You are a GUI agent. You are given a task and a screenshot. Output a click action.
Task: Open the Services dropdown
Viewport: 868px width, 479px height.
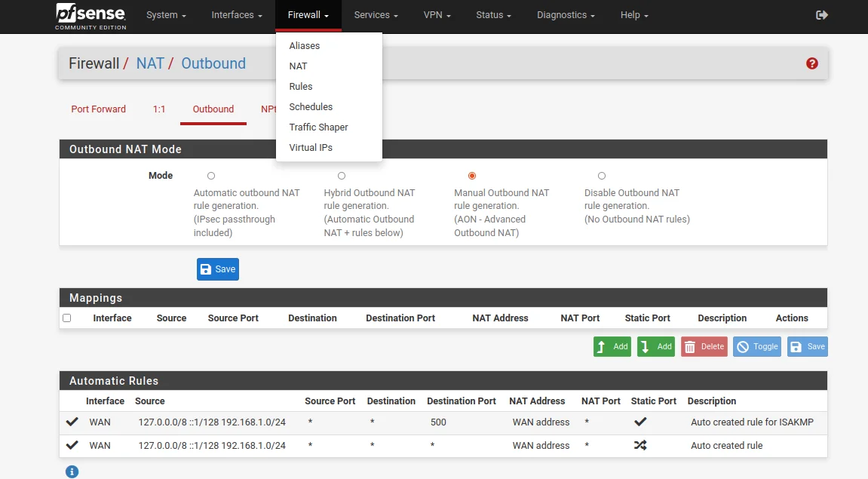coord(376,15)
